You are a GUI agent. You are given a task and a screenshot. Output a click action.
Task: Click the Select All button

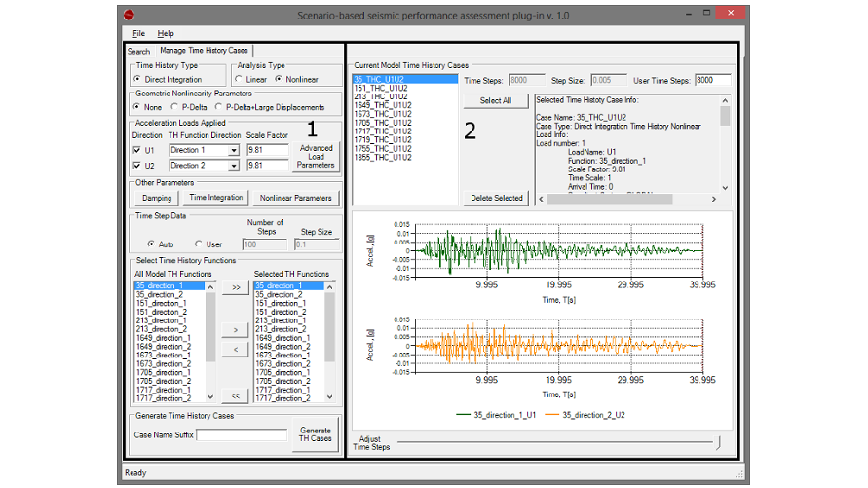[x=496, y=100]
